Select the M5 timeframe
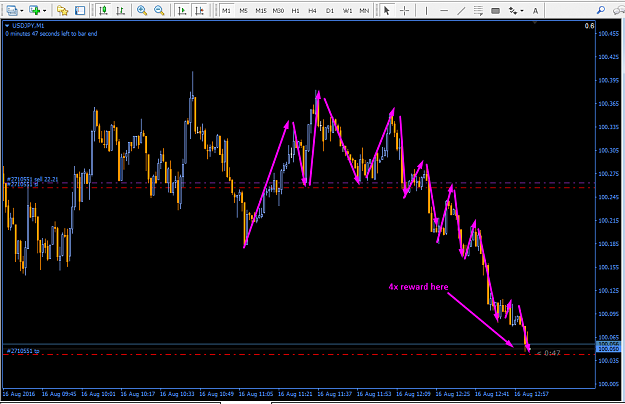 click(x=244, y=11)
